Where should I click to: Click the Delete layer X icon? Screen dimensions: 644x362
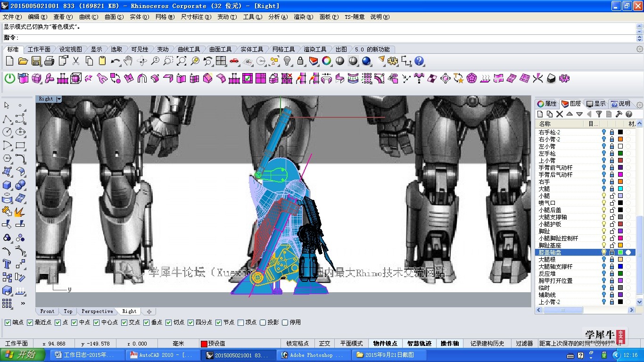click(560, 114)
